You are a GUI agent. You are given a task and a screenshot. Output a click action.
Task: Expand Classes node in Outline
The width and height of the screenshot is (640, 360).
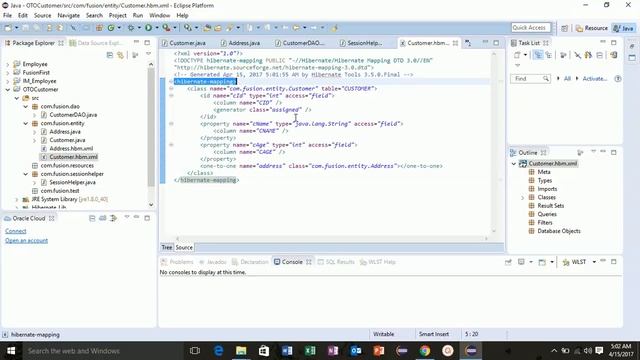click(522, 198)
